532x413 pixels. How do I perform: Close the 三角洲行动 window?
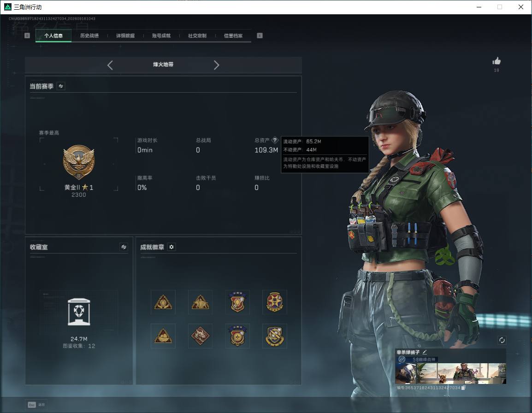pyautogui.click(x=521, y=7)
